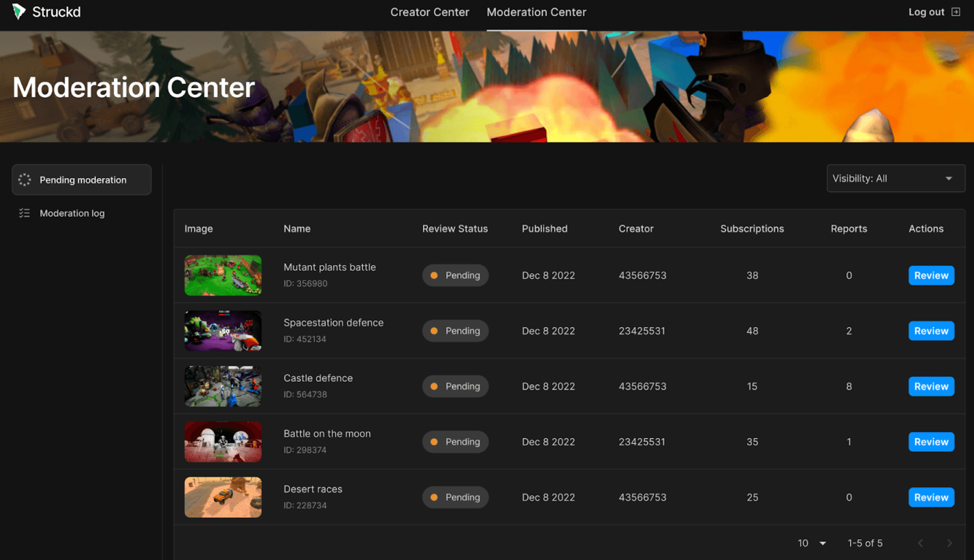The width and height of the screenshot is (974, 560).
Task: Click the Pending moderation spinner icon
Action: point(25,180)
